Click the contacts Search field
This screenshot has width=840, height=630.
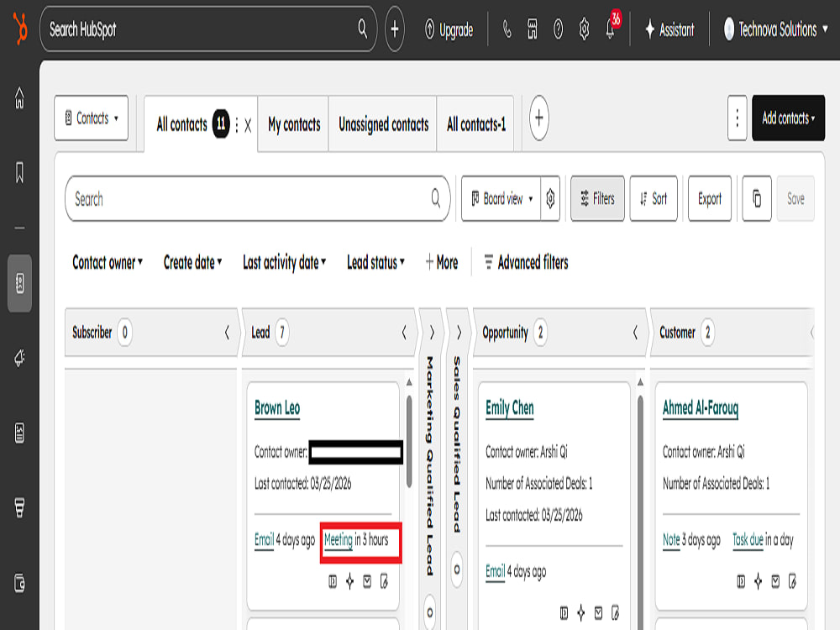[x=257, y=199]
